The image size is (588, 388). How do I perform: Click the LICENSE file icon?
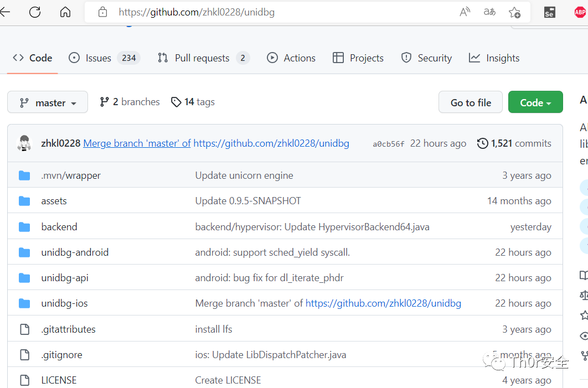click(x=25, y=380)
